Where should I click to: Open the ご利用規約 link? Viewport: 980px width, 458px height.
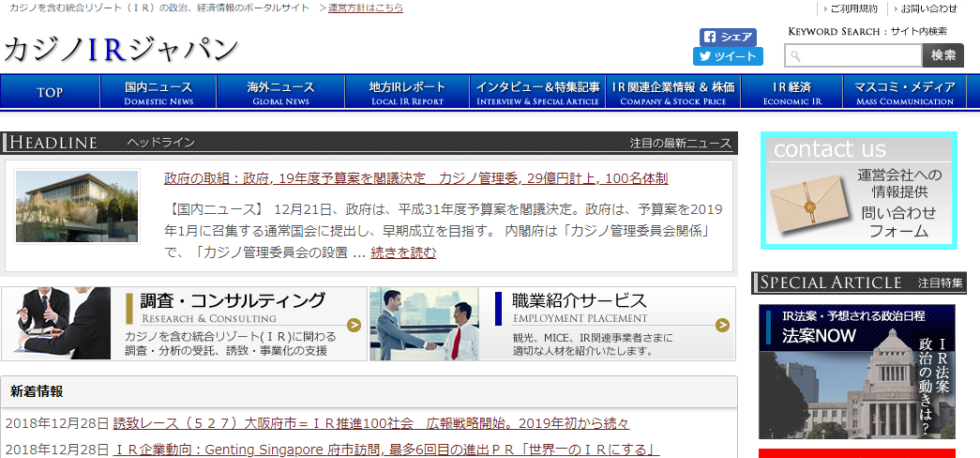pos(853,8)
